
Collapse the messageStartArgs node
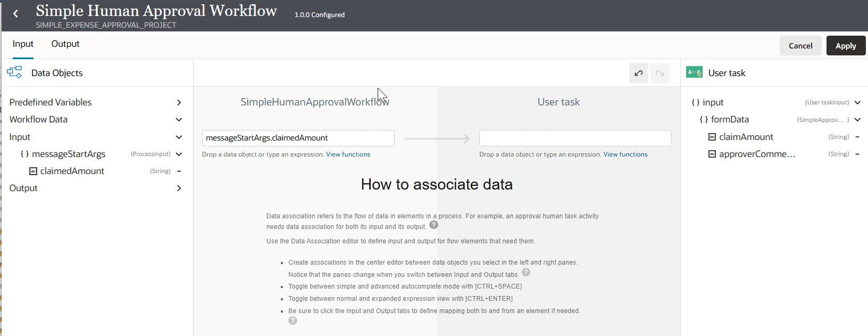[179, 154]
